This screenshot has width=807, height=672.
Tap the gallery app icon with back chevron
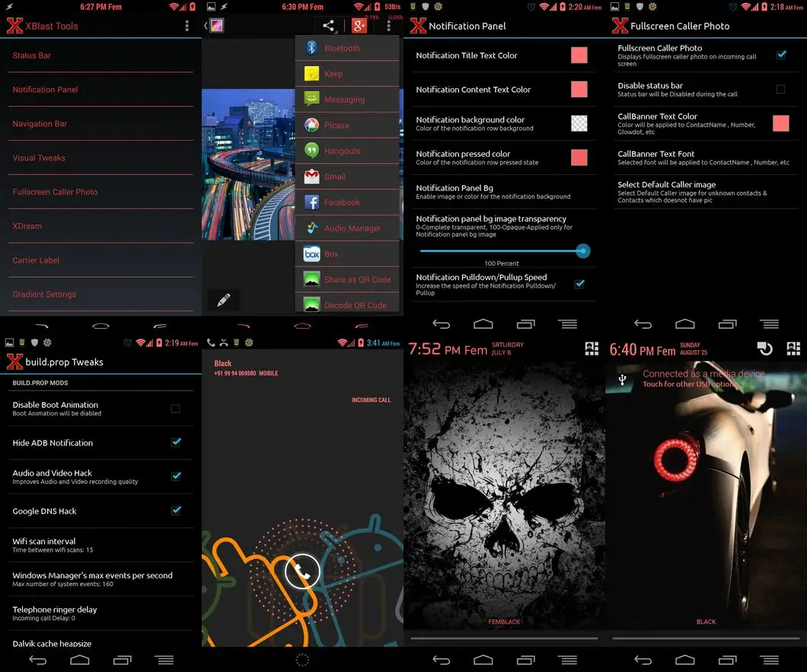(x=215, y=26)
